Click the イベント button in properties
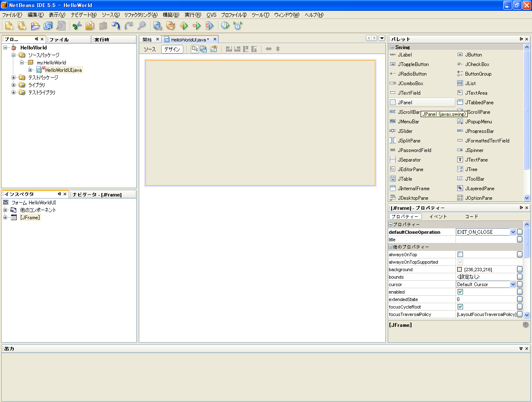This screenshot has width=532, height=402. [x=438, y=216]
